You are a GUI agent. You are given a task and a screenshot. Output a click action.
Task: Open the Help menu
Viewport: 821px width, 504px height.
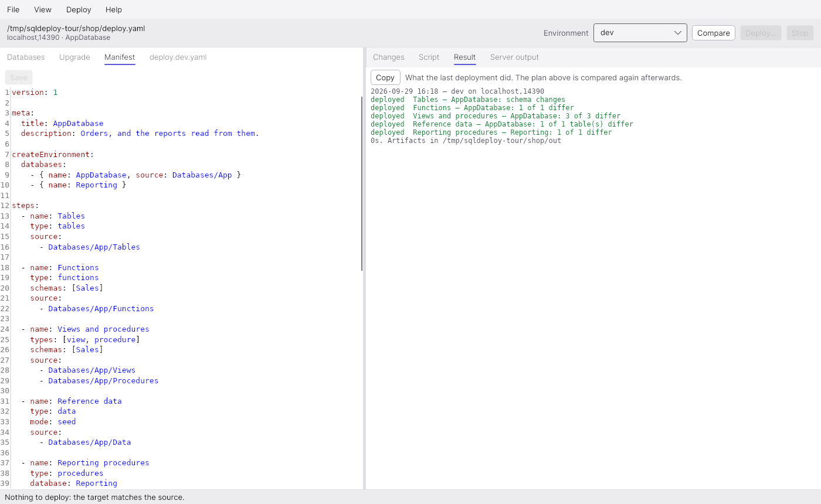click(114, 9)
